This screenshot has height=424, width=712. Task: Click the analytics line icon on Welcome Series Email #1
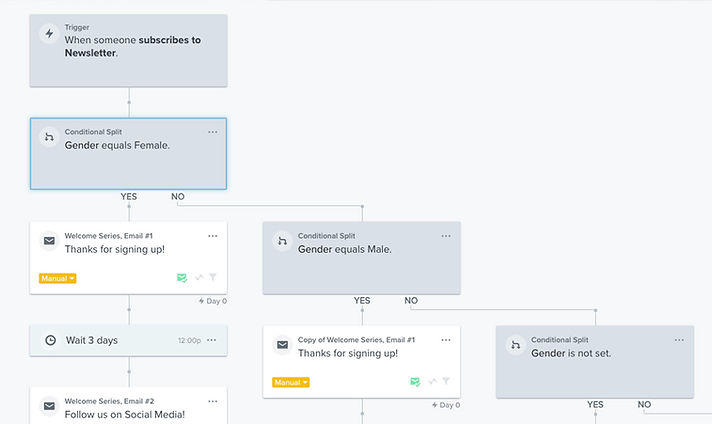tap(199, 277)
